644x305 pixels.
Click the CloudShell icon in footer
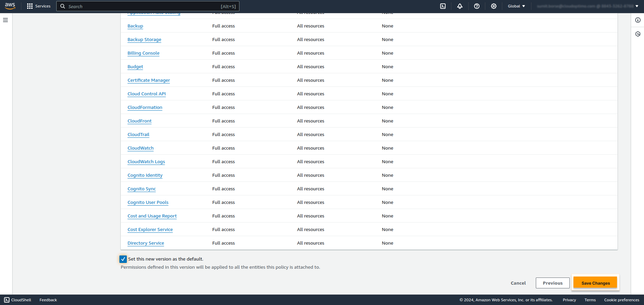[7, 300]
